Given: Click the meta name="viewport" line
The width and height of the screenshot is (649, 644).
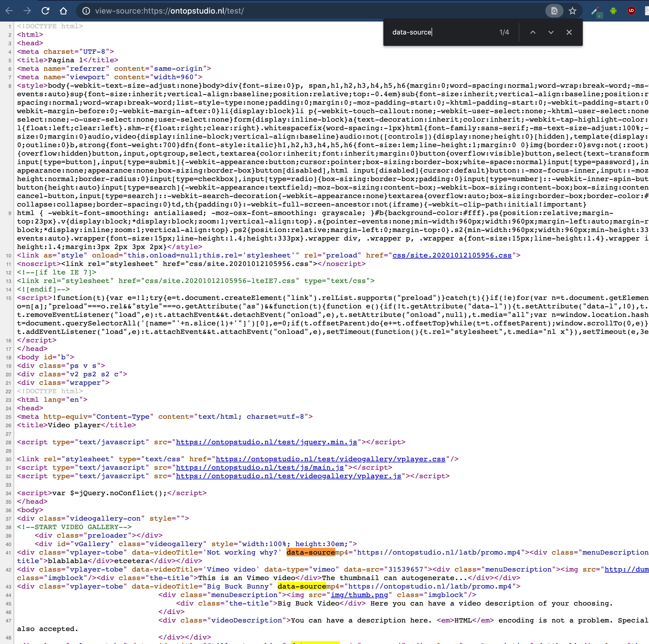Looking at the screenshot, I should coord(110,77).
